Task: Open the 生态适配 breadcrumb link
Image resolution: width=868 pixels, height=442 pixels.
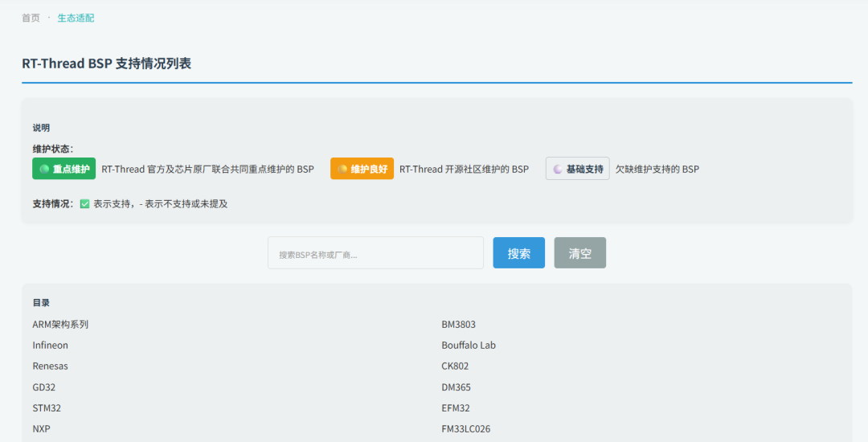Action: (76, 18)
